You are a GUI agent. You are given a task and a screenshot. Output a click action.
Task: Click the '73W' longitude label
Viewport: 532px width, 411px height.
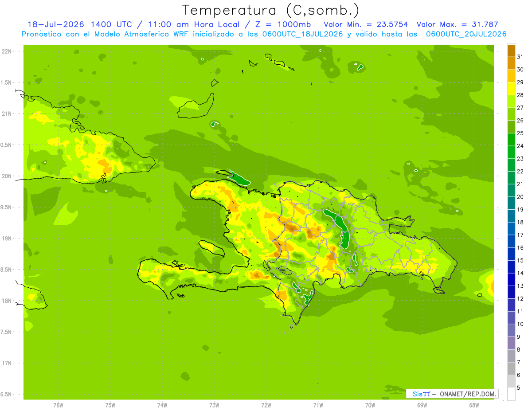pyautogui.click(x=214, y=405)
